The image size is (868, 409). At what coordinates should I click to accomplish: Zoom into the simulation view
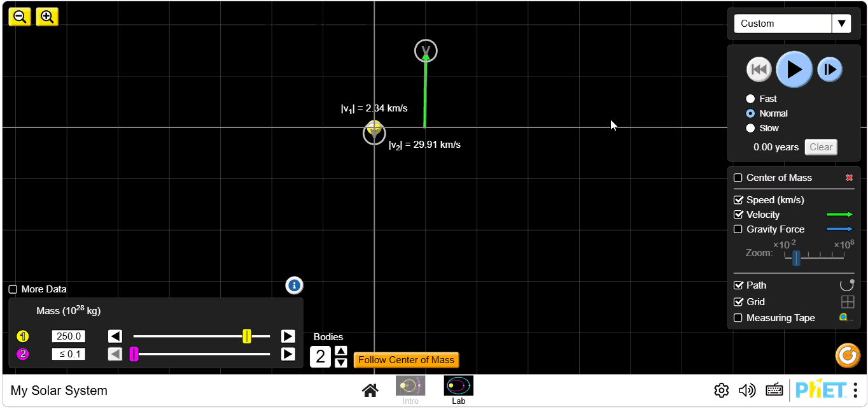[x=47, y=17]
